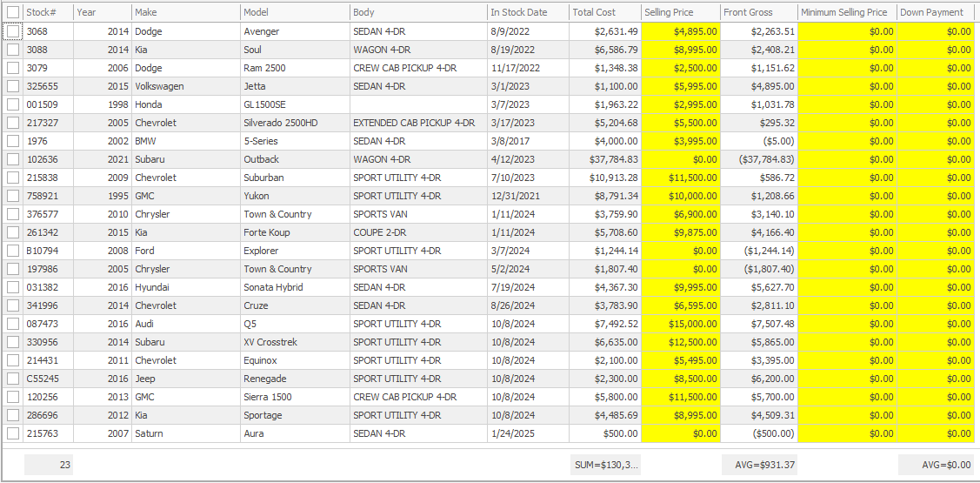The width and height of the screenshot is (980, 483).
Task: Click the Equinox model cell
Action: click(x=295, y=360)
